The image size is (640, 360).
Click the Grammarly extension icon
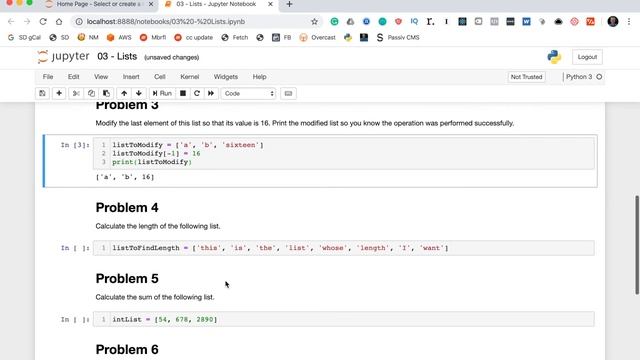point(334,22)
